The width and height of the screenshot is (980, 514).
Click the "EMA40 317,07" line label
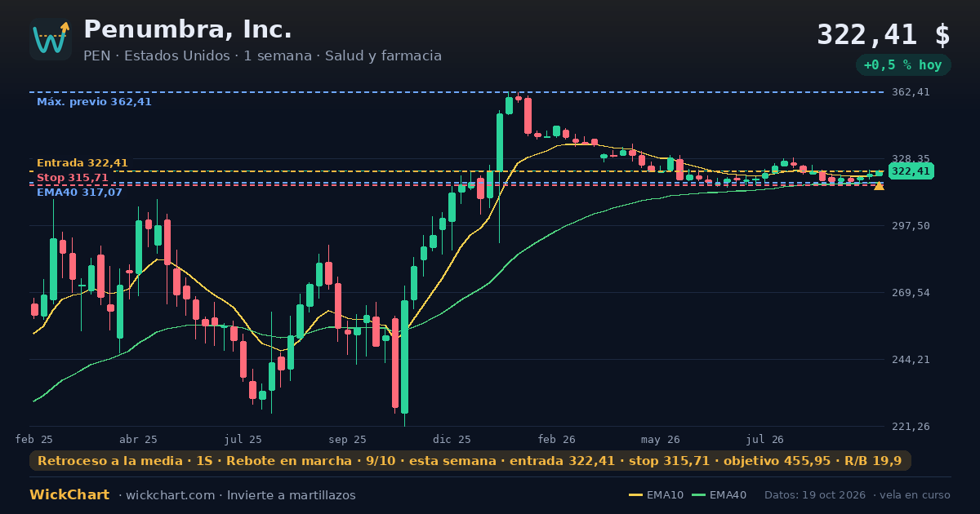click(x=79, y=193)
